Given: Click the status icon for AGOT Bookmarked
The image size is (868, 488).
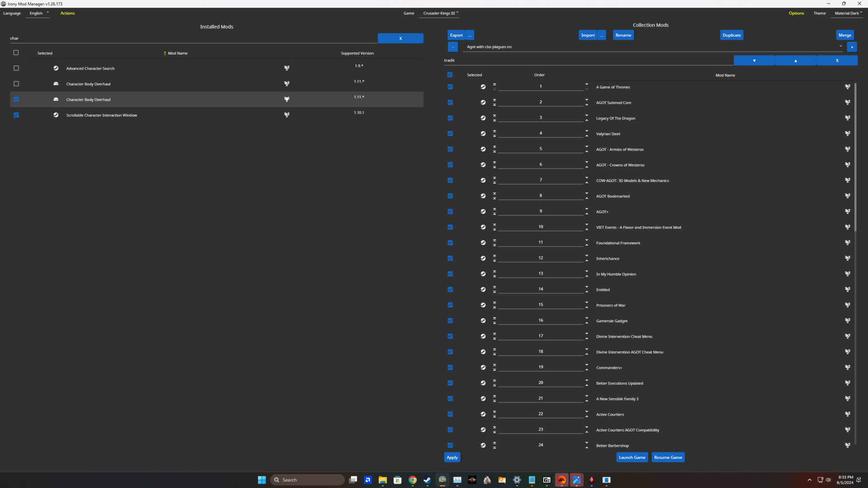Looking at the screenshot, I should (848, 196).
